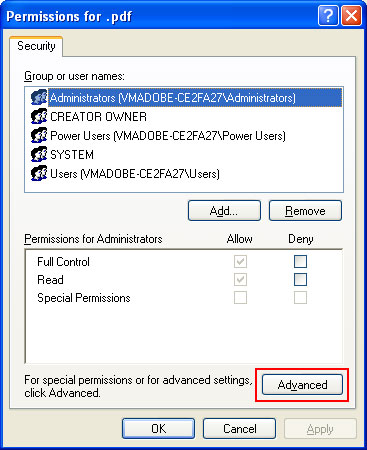The image size is (367, 450).
Task: Switch to the Security tab
Action: click(x=36, y=46)
